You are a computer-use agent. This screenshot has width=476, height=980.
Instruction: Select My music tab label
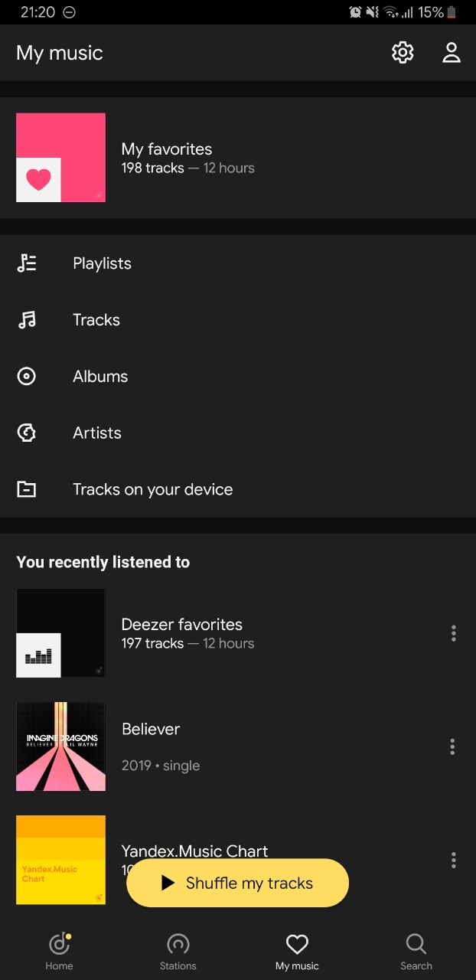297,966
